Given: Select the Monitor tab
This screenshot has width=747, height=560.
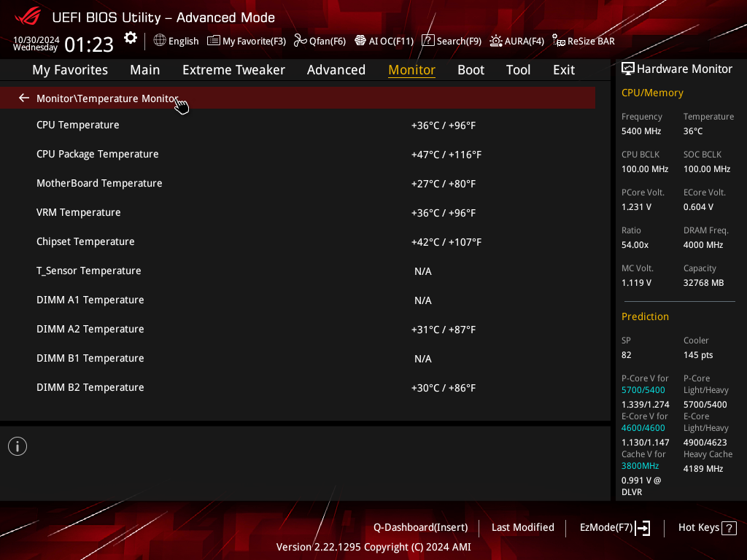Looking at the screenshot, I should tap(411, 70).
